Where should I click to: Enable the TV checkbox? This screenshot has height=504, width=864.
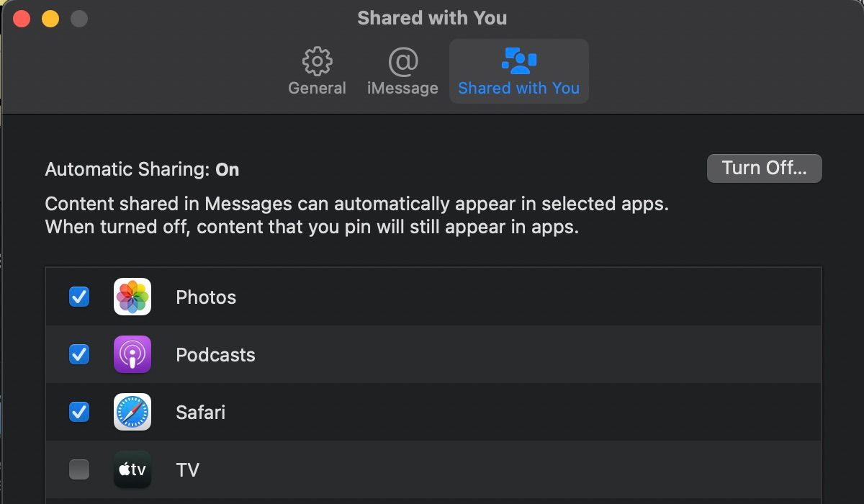coord(79,469)
